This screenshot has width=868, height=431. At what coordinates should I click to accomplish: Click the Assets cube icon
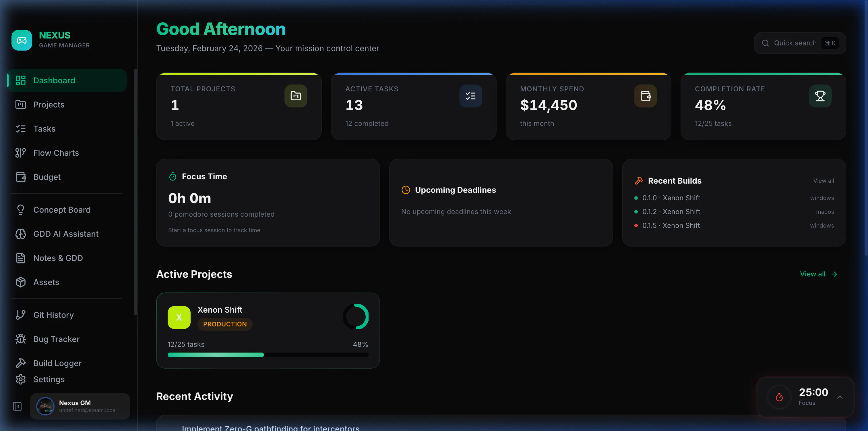[21, 282]
